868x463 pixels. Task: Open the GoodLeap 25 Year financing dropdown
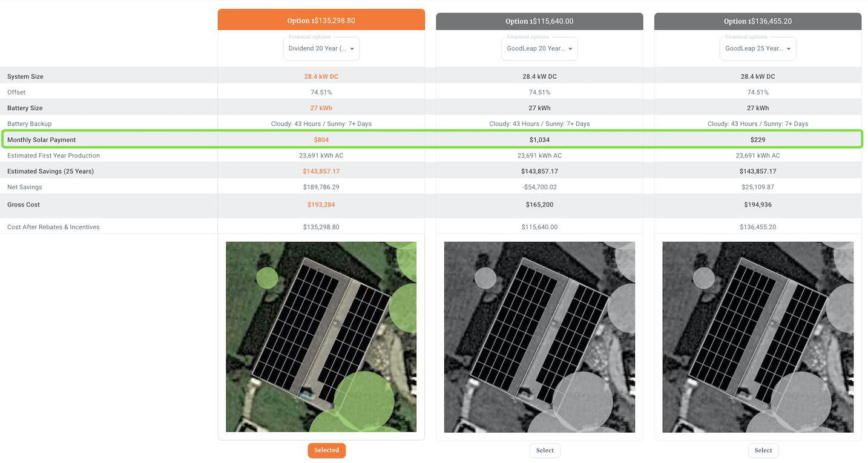tap(757, 48)
